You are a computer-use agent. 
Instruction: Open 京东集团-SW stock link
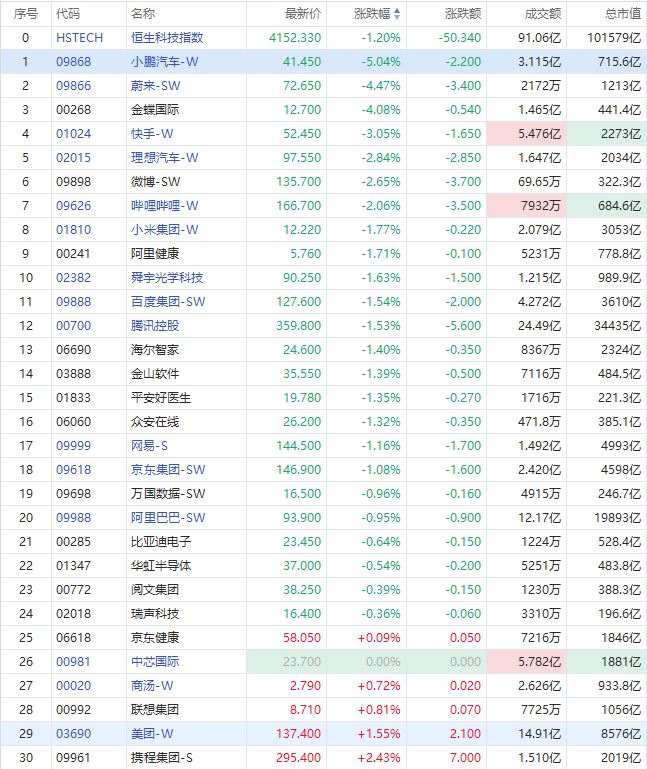pyautogui.click(x=168, y=470)
